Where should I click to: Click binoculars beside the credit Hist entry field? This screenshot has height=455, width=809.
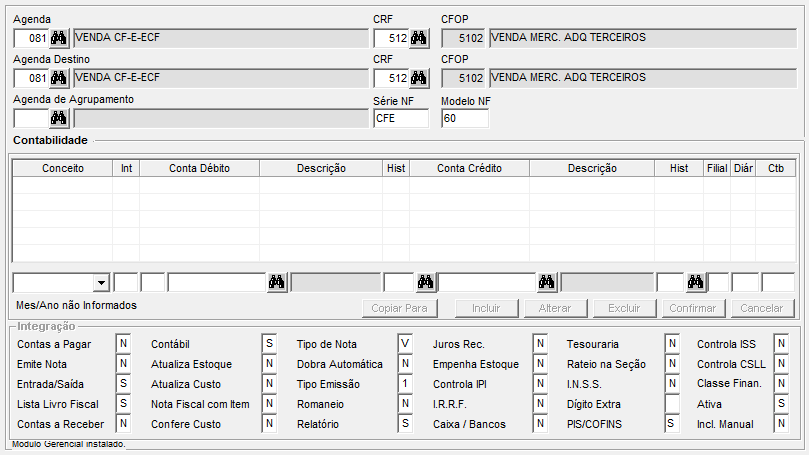click(695, 282)
